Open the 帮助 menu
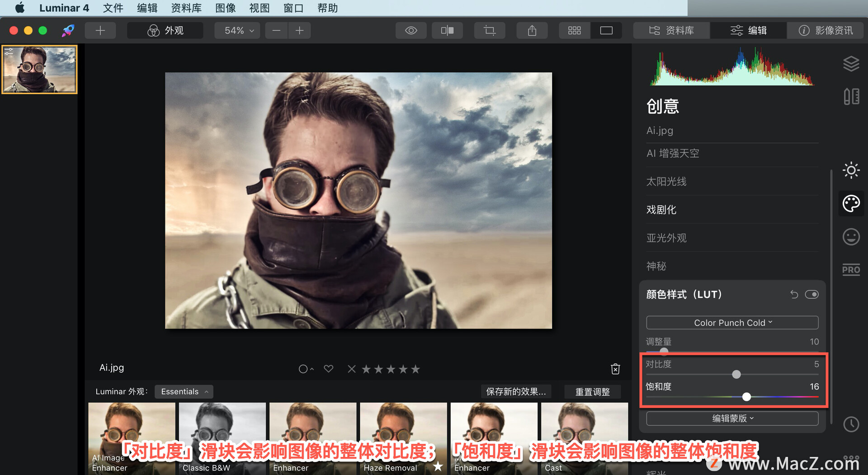868x475 pixels. pyautogui.click(x=327, y=8)
